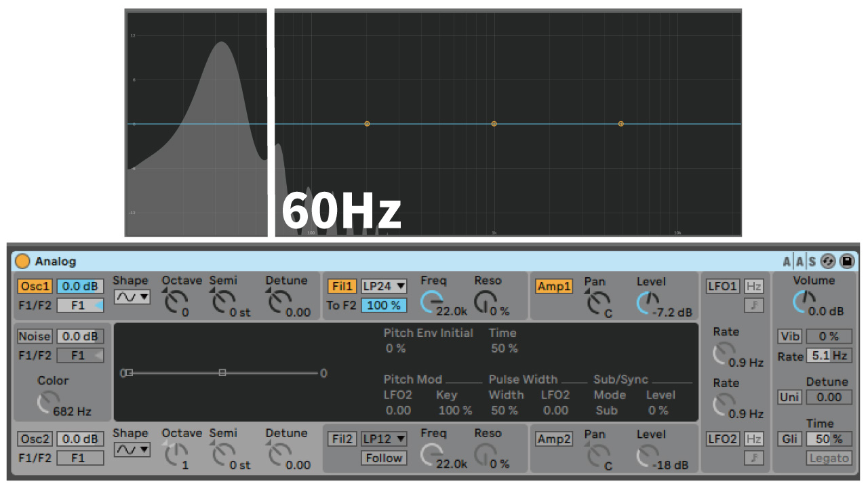The height and width of the screenshot is (488, 868).
Task: Select the Fil2 section
Action: (x=342, y=439)
